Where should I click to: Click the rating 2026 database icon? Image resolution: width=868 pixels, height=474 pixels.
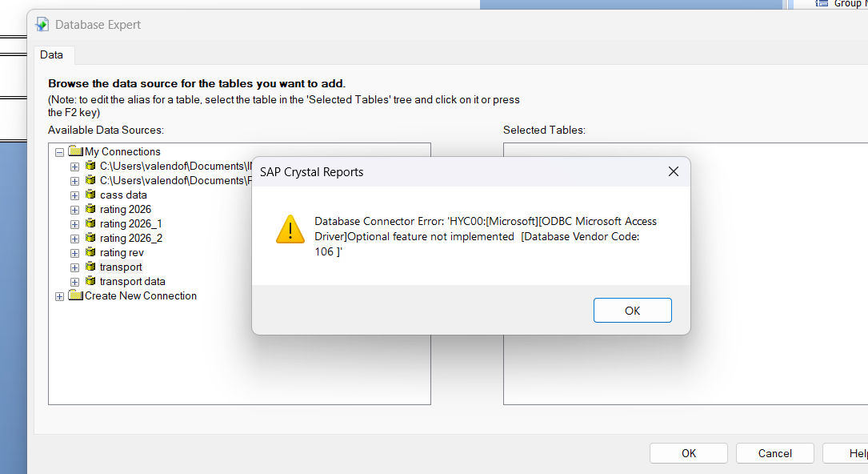[x=90, y=209]
